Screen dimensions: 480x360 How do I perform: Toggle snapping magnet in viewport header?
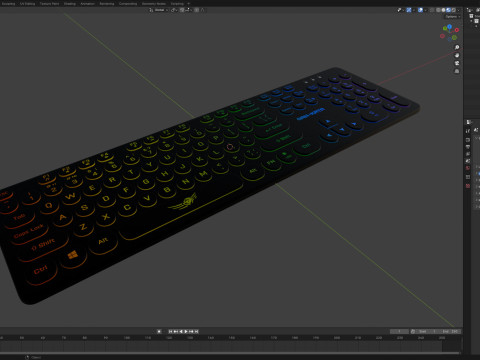coord(182,10)
